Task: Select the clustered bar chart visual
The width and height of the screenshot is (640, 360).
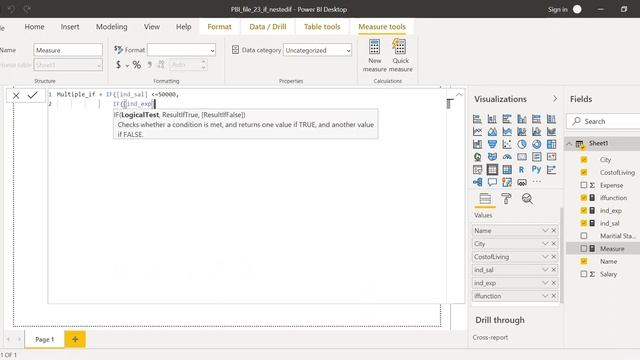Action: [507, 119]
